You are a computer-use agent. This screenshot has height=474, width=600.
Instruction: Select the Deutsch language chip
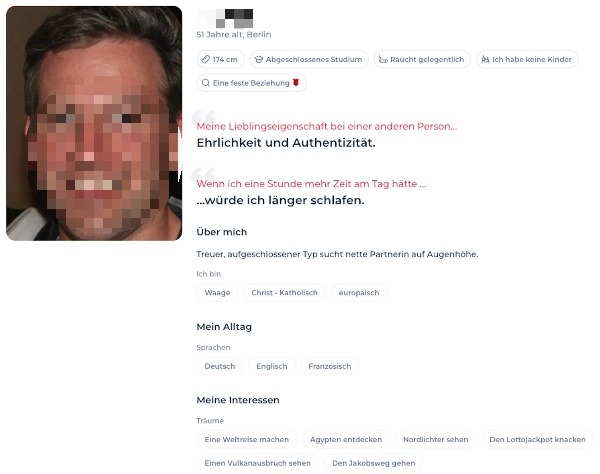(220, 366)
